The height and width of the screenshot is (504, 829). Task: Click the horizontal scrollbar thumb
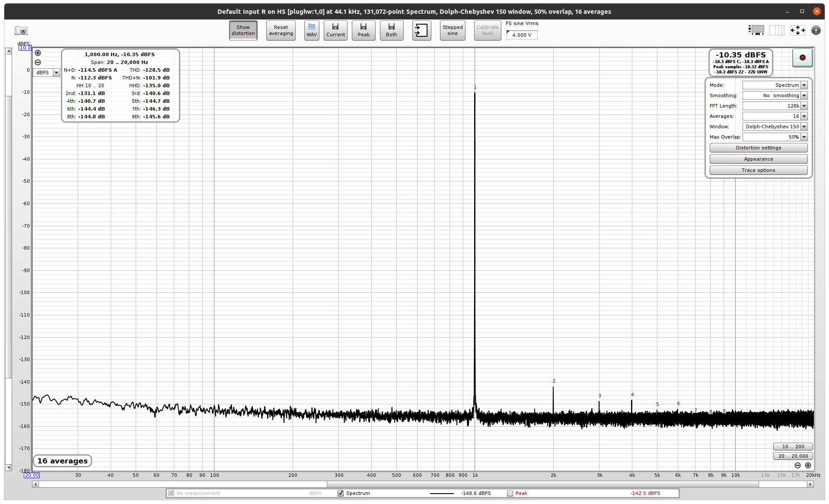tap(542, 485)
